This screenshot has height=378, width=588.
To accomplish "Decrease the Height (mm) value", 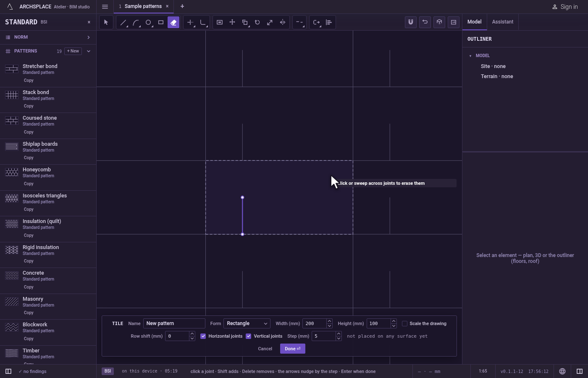I will [x=394, y=326].
